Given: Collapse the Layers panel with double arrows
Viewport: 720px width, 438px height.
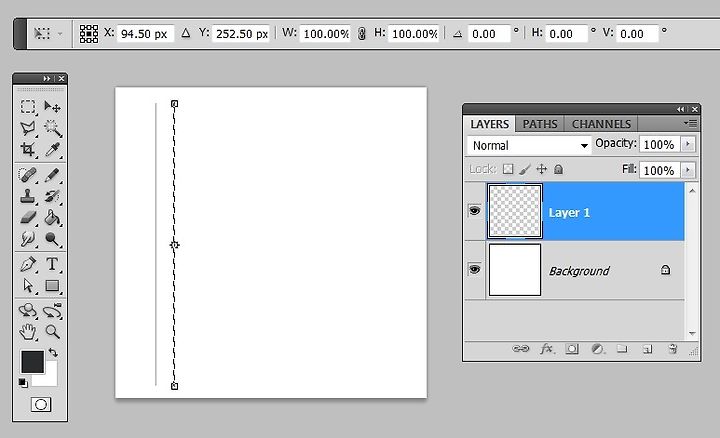Looking at the screenshot, I should tap(681, 109).
